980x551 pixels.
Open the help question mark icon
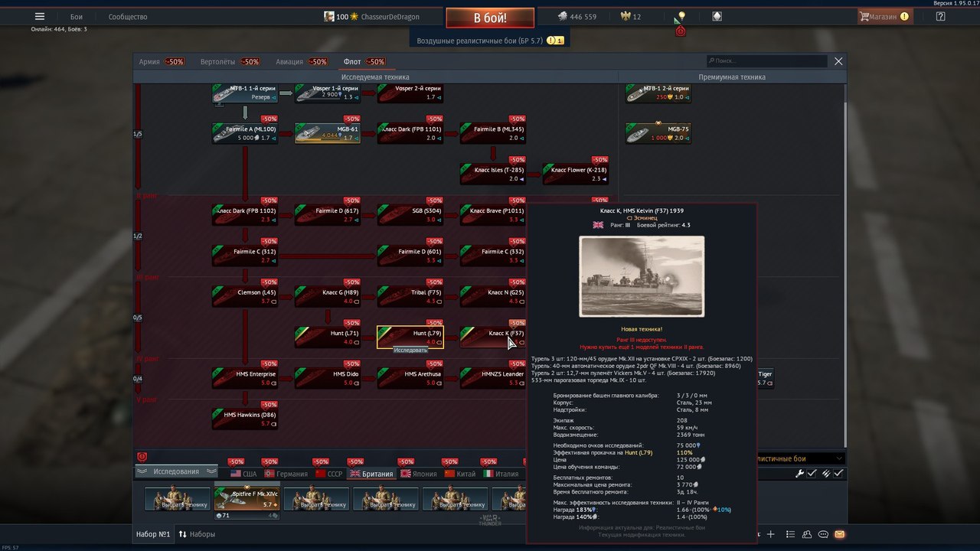[x=940, y=16]
